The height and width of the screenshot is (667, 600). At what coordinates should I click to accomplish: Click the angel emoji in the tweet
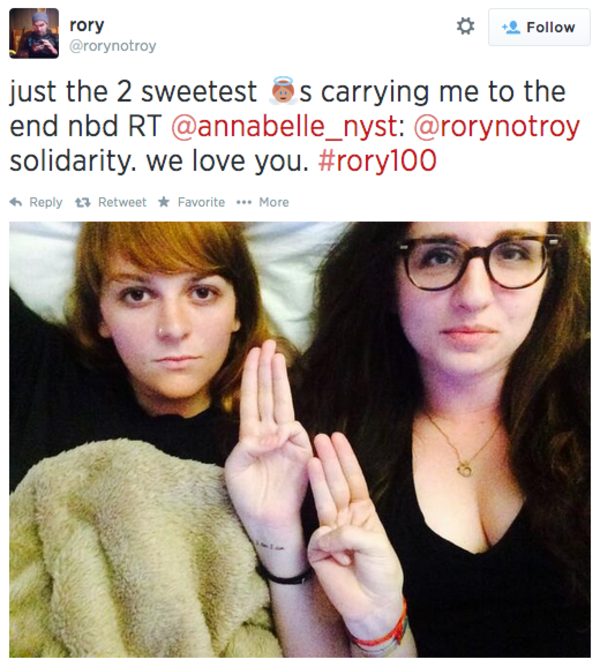[x=283, y=91]
